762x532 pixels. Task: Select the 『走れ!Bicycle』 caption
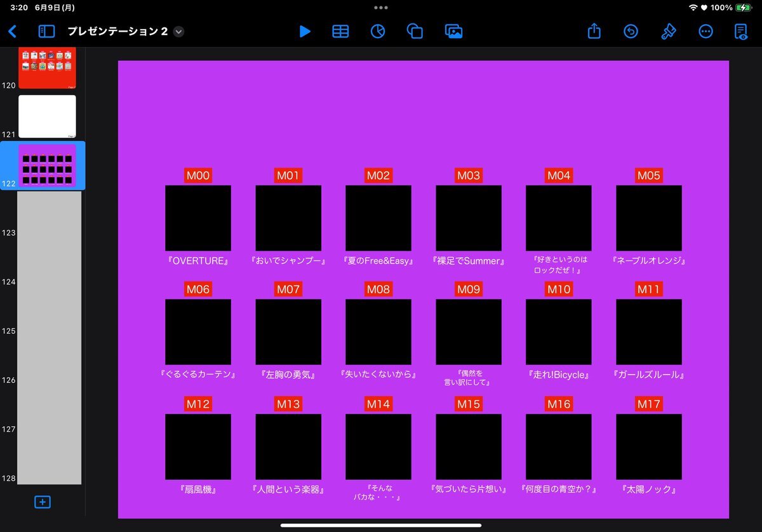tap(559, 375)
